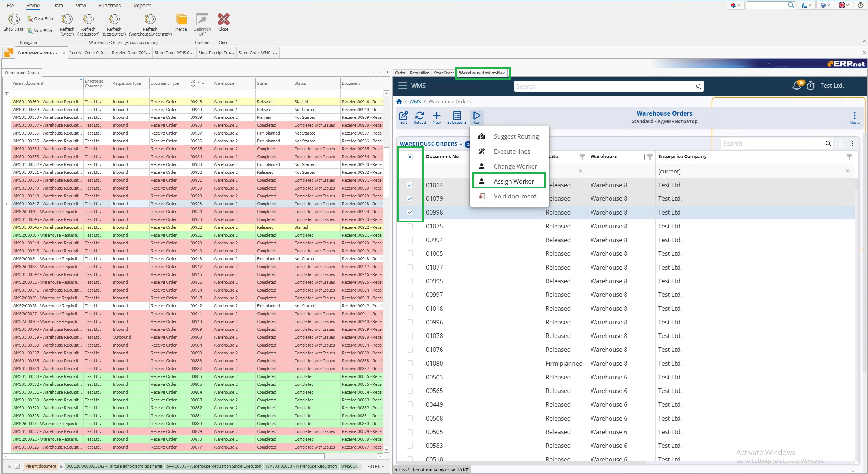
Task: Open the three-dot Menu icon
Action: point(854,117)
